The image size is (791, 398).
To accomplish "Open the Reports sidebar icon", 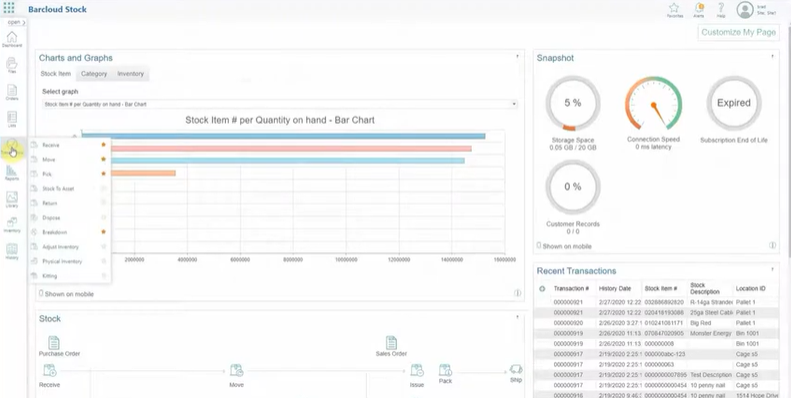I will [x=12, y=173].
